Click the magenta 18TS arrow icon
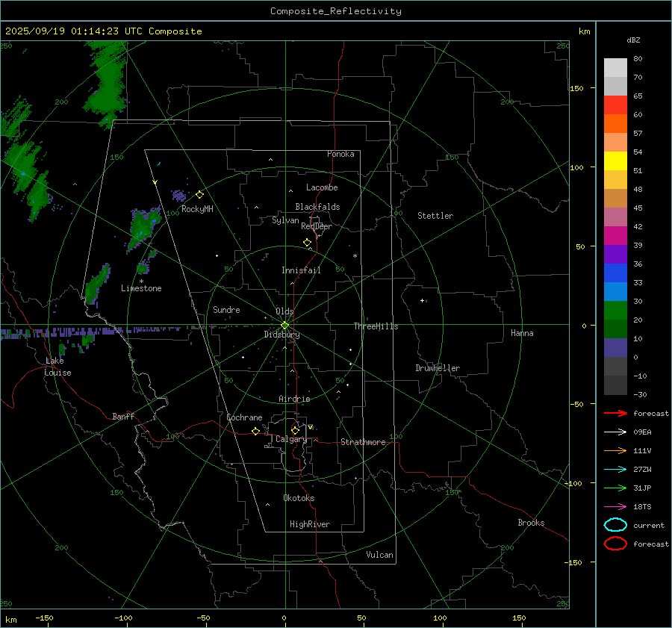 click(615, 506)
